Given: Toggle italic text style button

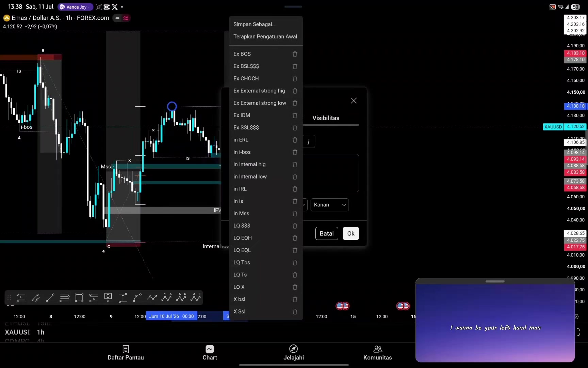Looking at the screenshot, I should point(309,141).
